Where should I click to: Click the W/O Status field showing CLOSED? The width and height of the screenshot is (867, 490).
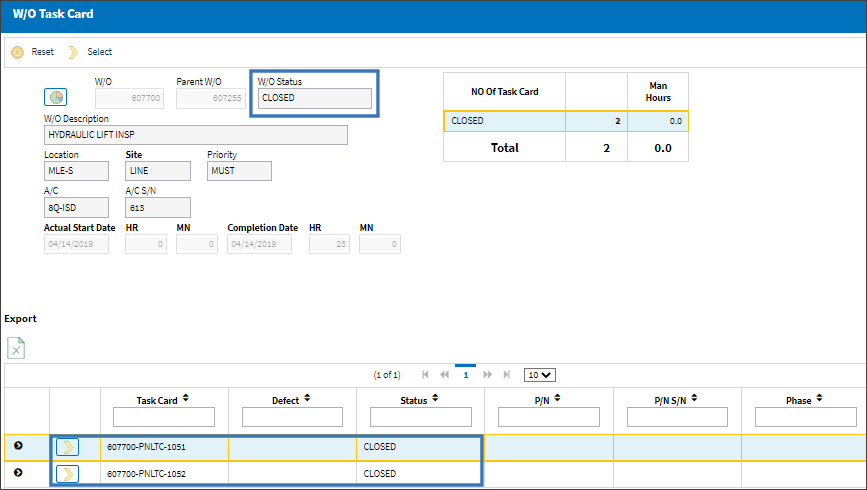(x=315, y=98)
